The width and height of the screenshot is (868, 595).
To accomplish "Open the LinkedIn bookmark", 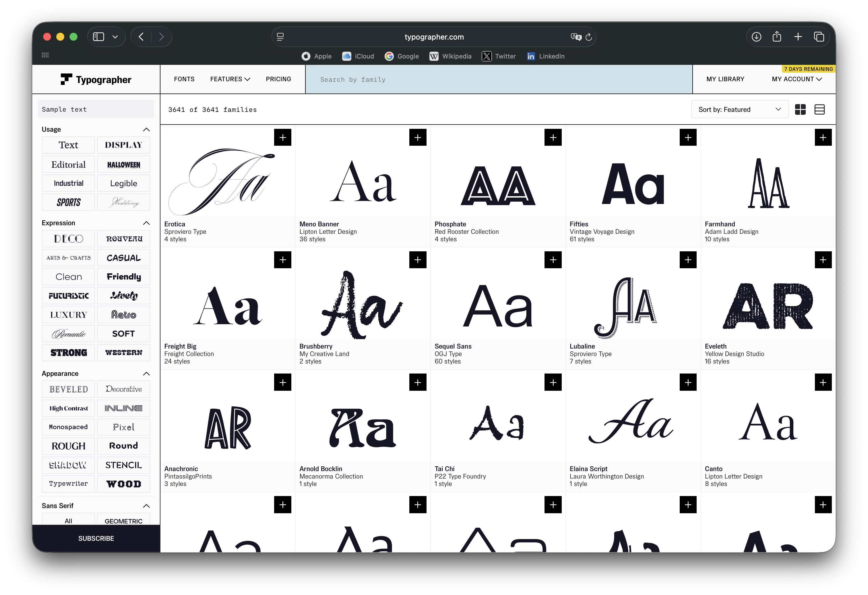I will click(545, 56).
